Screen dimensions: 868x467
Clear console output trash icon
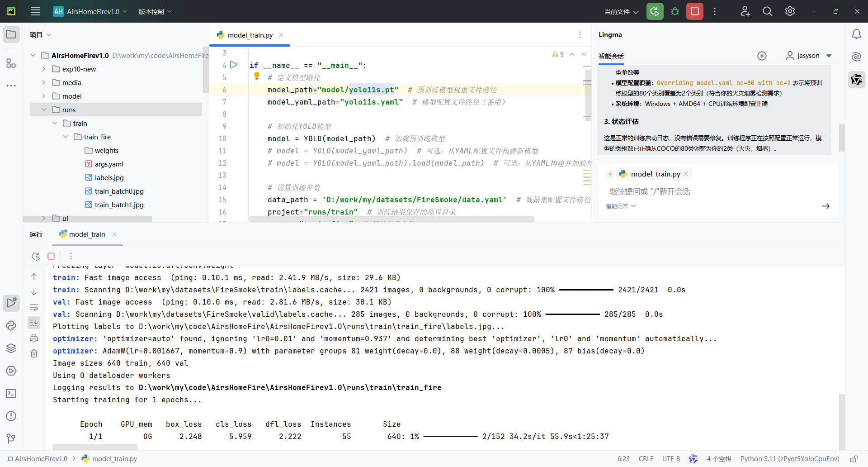point(34,353)
